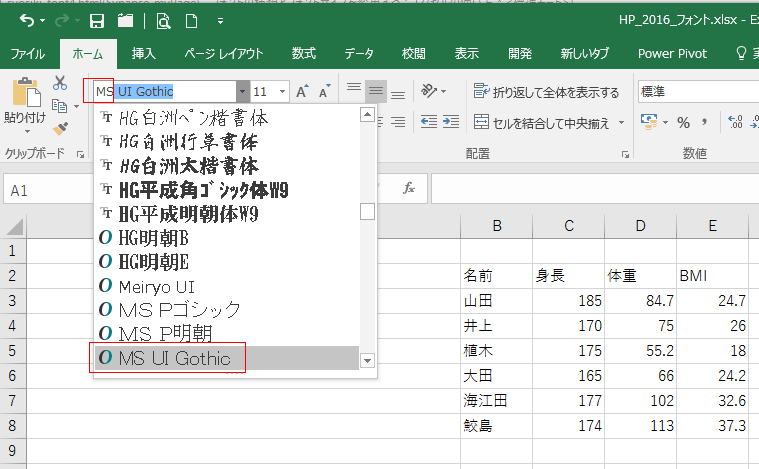759x469 pixels.
Task: Collapse the font name dropdown arrow
Action: coord(241,91)
